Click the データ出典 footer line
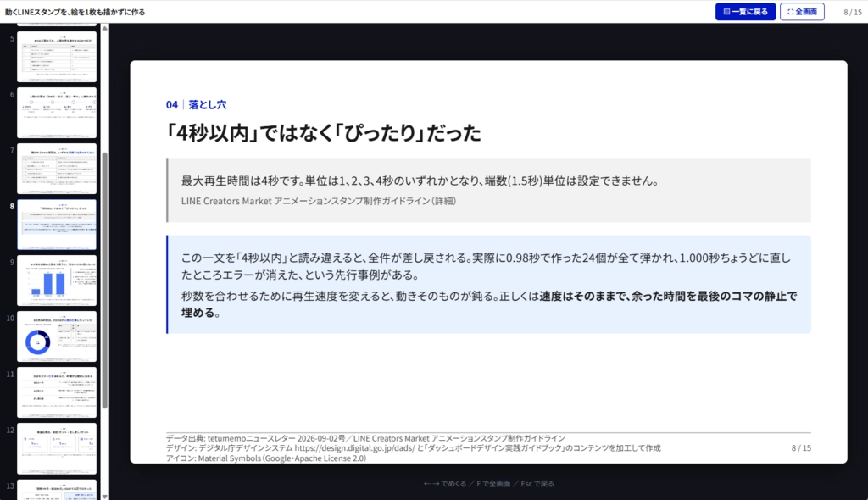Screen dimensions: 868x500 pos(365,438)
